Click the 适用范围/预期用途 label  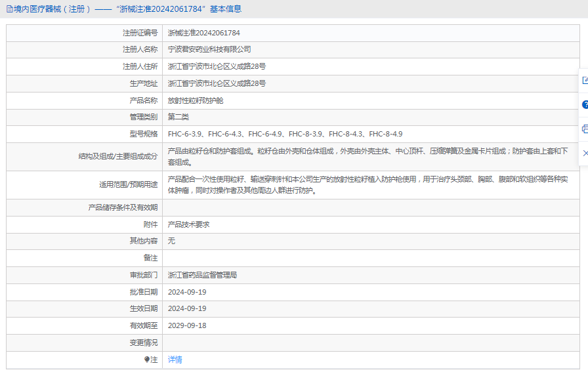(129, 185)
